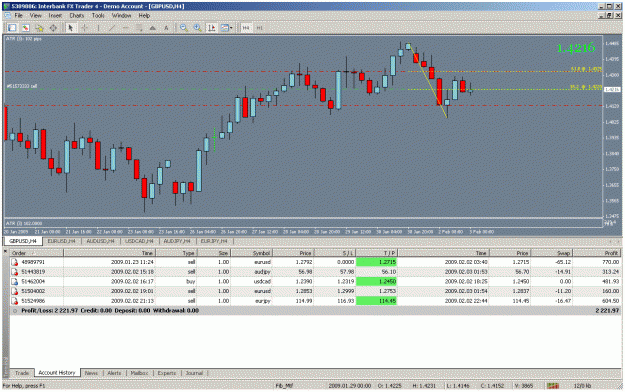Open the Trade terminal tab
The width and height of the screenshot is (625, 392).
point(22,373)
